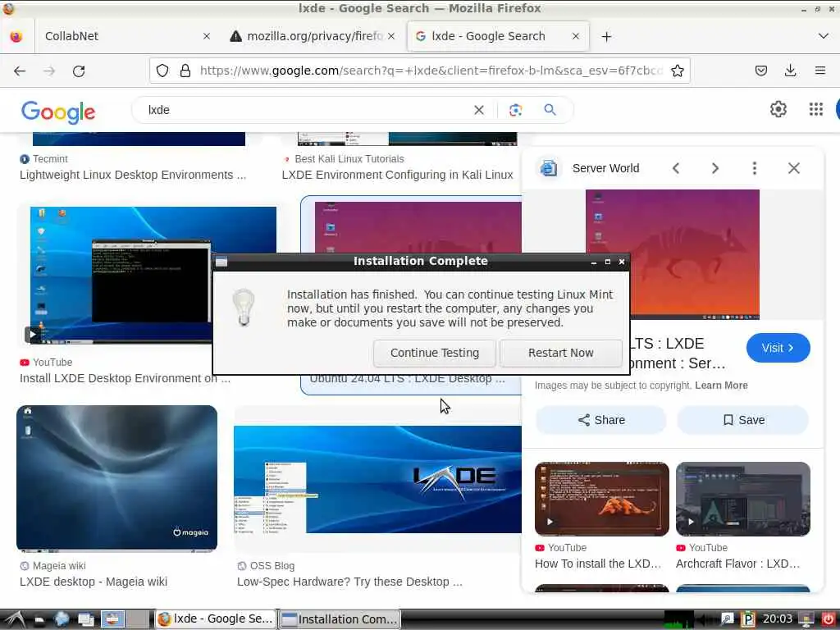The height and width of the screenshot is (630, 840).
Task: Click the Share button
Action: click(x=601, y=420)
